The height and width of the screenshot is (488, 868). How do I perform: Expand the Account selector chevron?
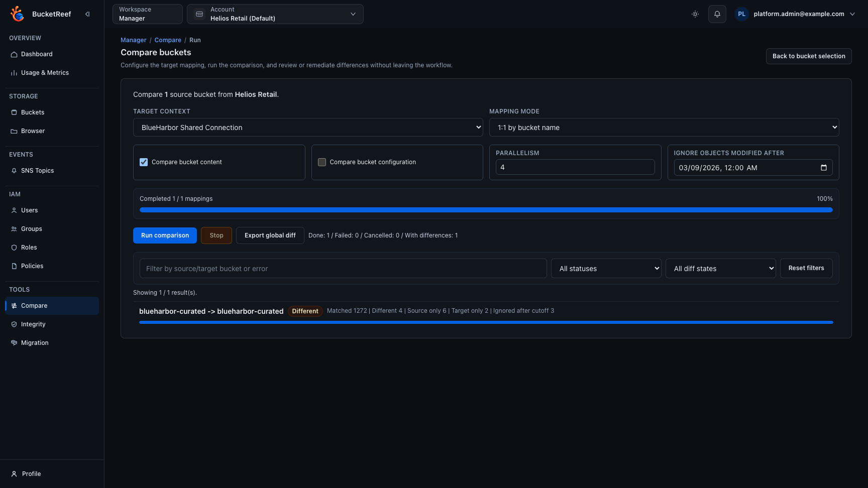(353, 14)
